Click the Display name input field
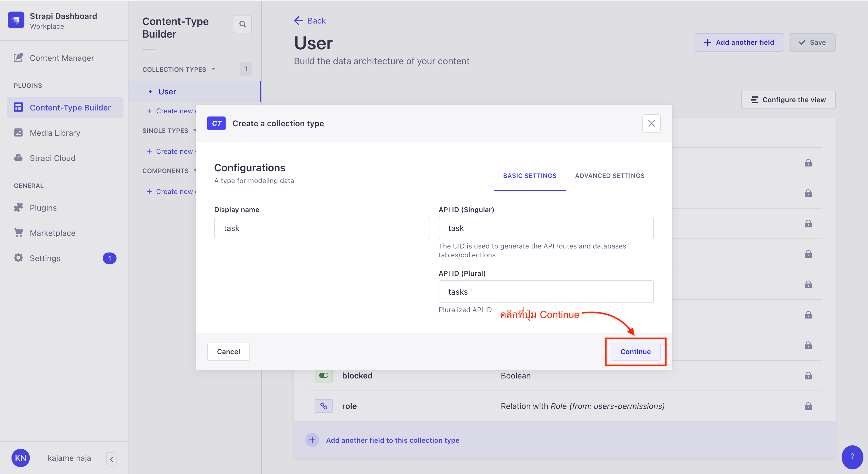This screenshot has width=868, height=474. tap(322, 228)
